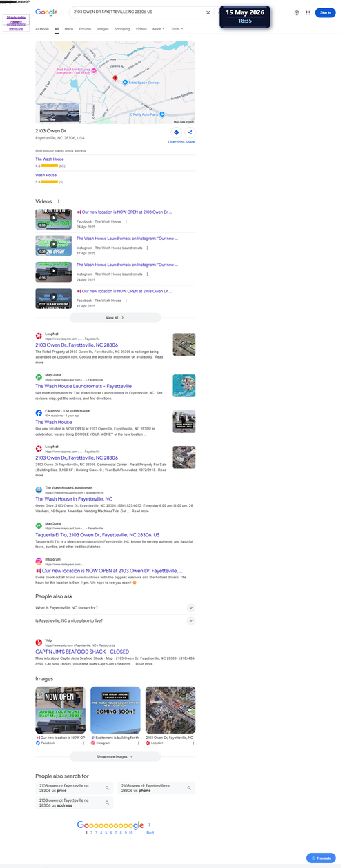Image resolution: width=345 pixels, height=868 pixels.
Task: Click The Wash House Laundromats site favicon
Action: coord(39,489)
